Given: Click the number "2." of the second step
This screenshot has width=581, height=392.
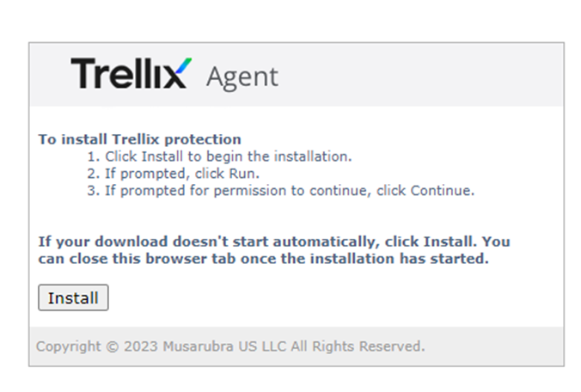Looking at the screenshot, I should coord(94,174).
